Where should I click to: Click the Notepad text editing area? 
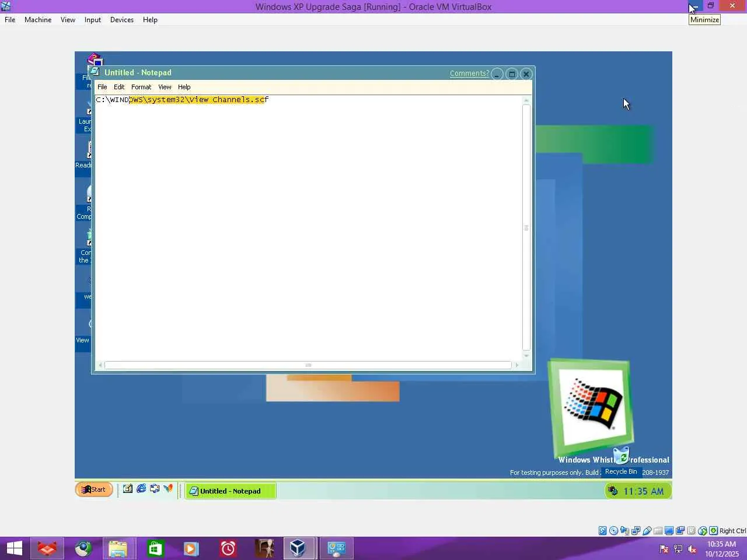click(308, 228)
